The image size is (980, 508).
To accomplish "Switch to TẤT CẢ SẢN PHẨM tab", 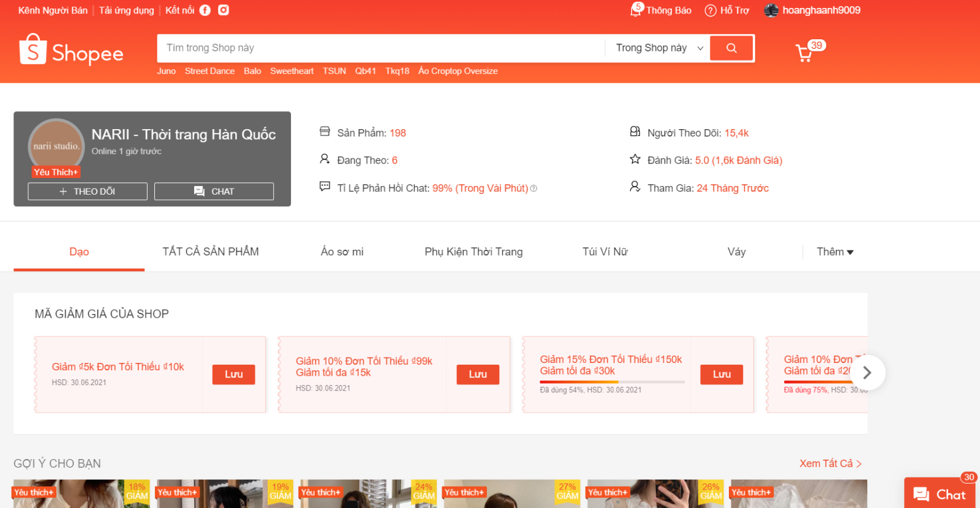I will point(210,252).
